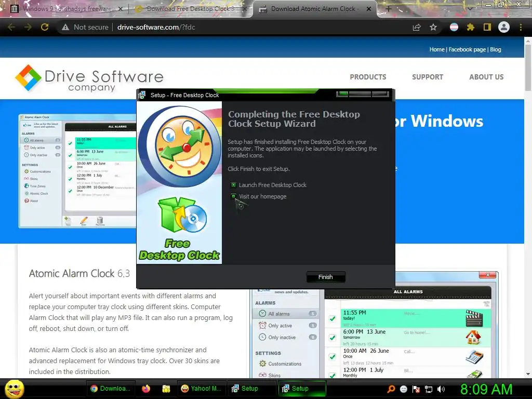Click the Home link in header
The image size is (532, 399).
pyautogui.click(x=436, y=49)
